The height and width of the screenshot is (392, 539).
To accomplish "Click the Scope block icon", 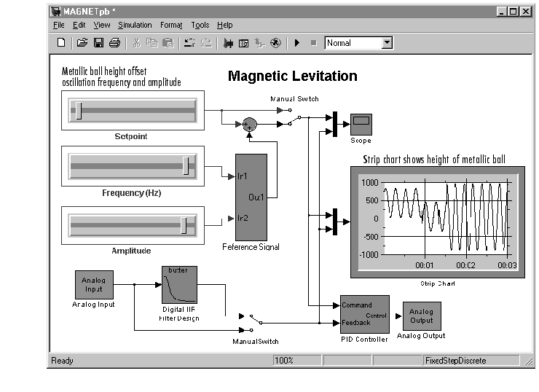I will tap(361, 125).
